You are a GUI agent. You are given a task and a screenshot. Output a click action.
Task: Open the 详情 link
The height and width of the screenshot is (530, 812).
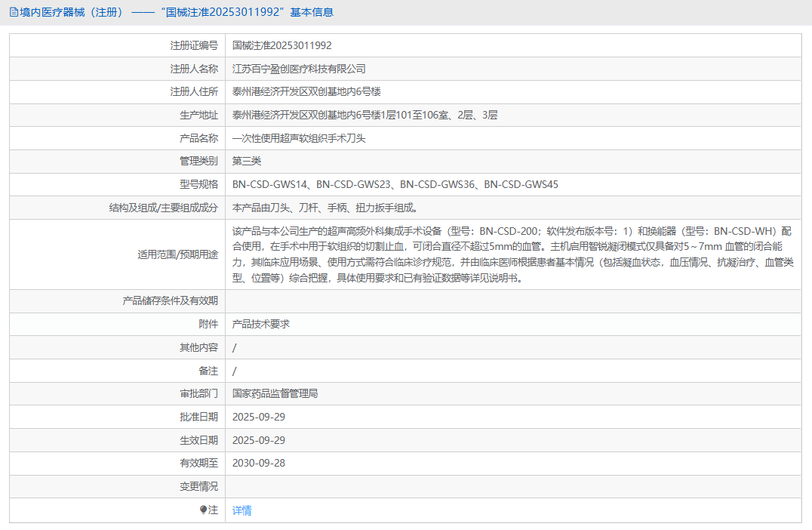click(241, 510)
